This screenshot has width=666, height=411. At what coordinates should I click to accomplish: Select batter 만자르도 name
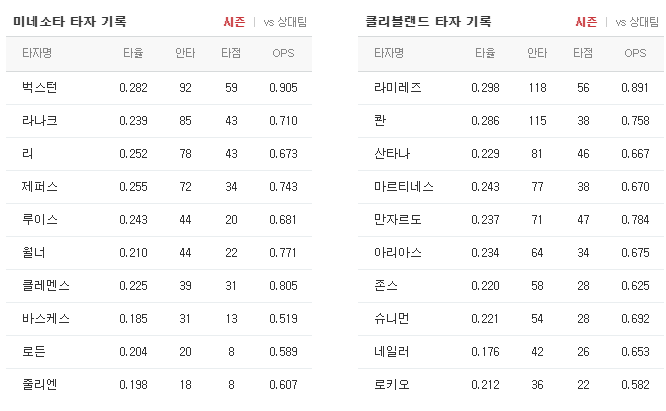(398, 220)
